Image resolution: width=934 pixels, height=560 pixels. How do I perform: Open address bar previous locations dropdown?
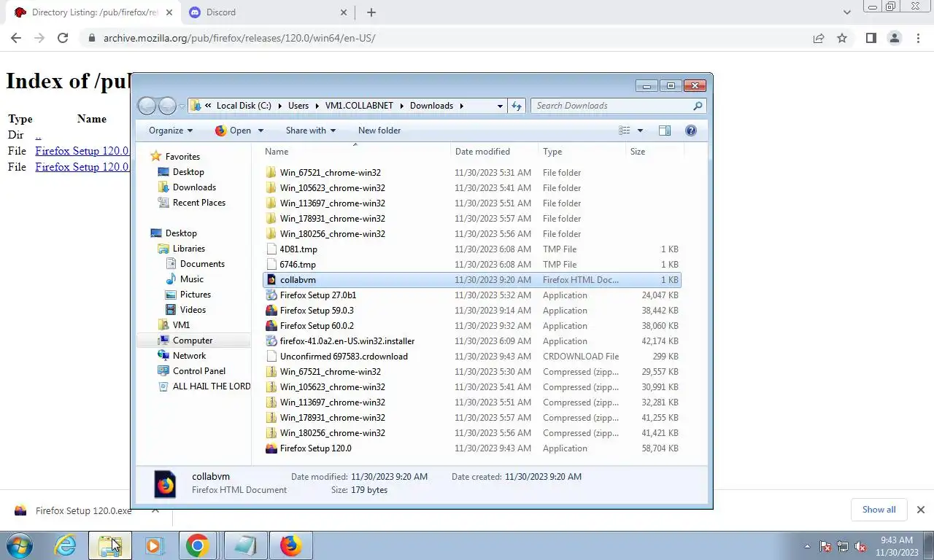tap(500, 106)
